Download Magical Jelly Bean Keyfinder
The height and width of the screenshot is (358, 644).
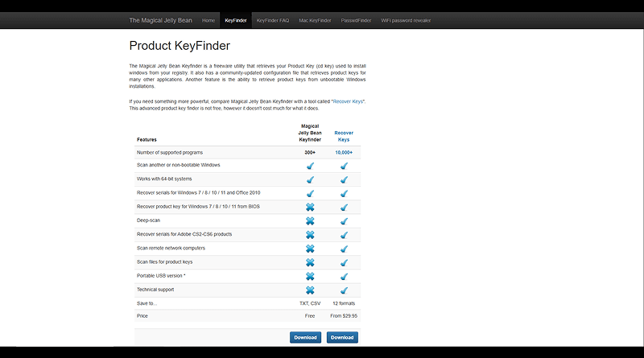click(x=305, y=337)
